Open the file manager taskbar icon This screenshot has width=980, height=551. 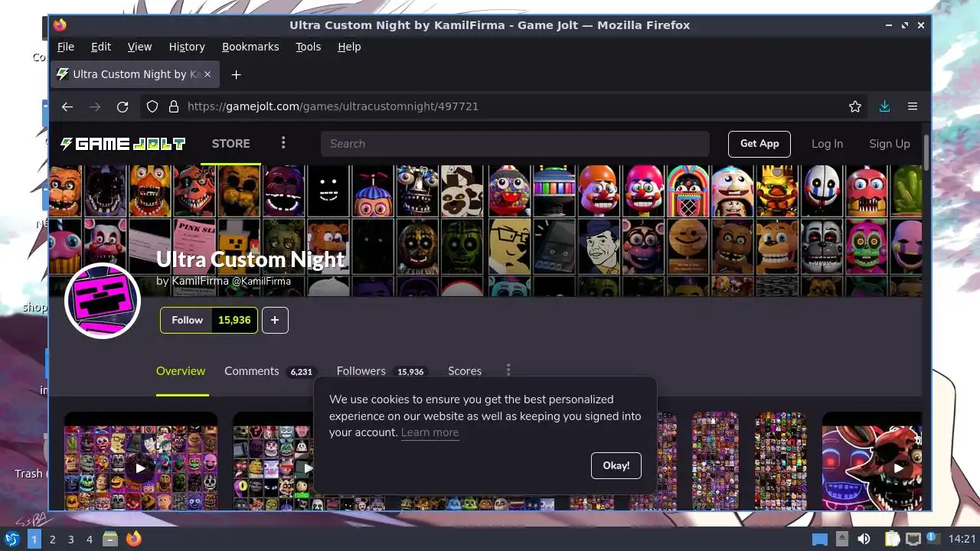110,540
